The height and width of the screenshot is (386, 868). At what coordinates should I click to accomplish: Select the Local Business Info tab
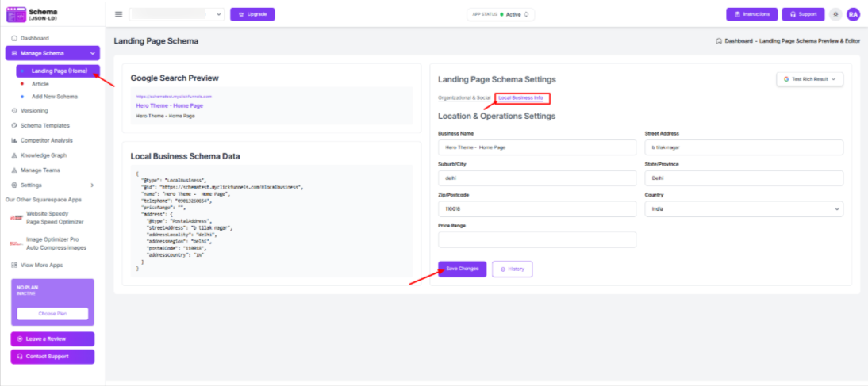pyautogui.click(x=521, y=97)
